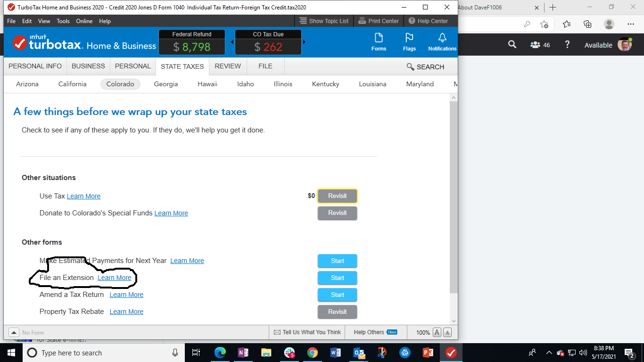Open Word from the taskbar
The image size is (644, 362).
pos(336,353)
